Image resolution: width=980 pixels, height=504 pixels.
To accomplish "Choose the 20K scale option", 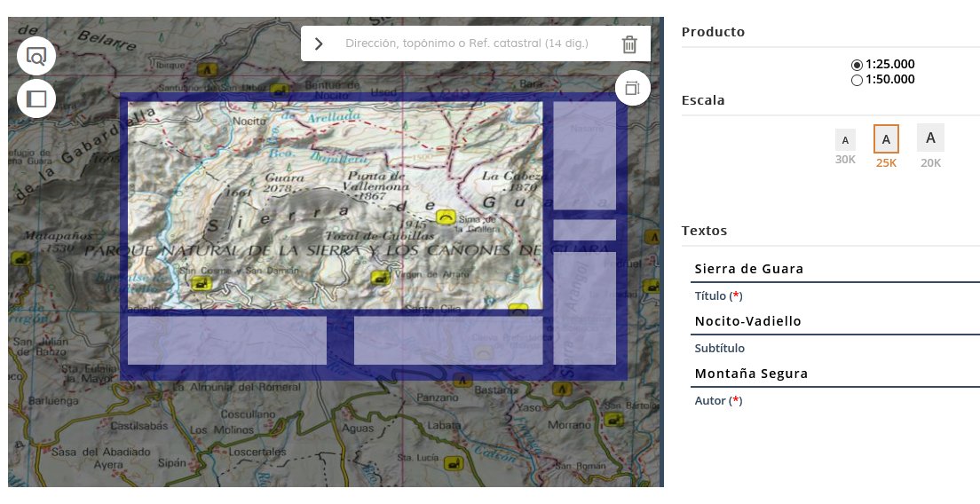I will coord(930,146).
